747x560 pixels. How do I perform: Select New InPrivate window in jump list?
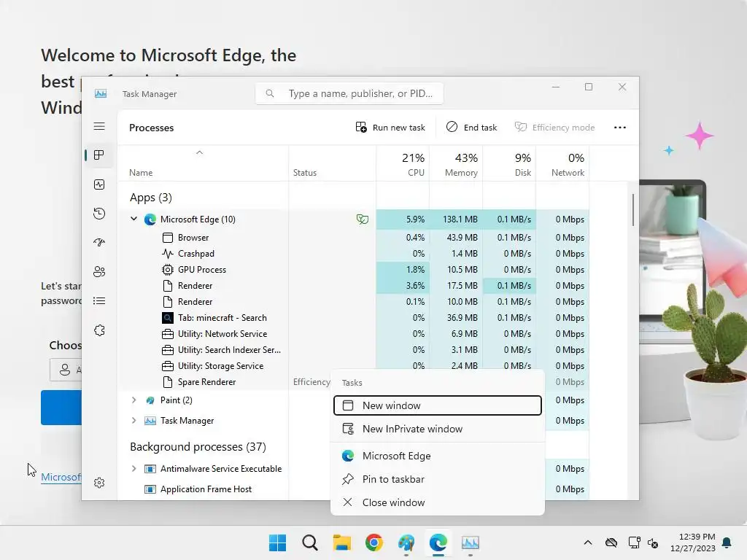tap(438, 429)
